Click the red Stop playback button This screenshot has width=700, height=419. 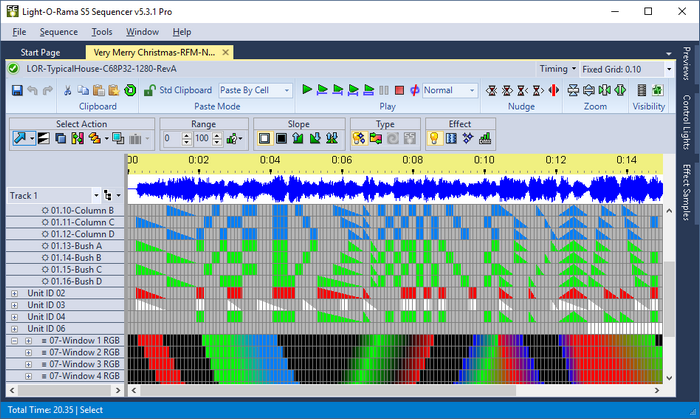coord(399,90)
